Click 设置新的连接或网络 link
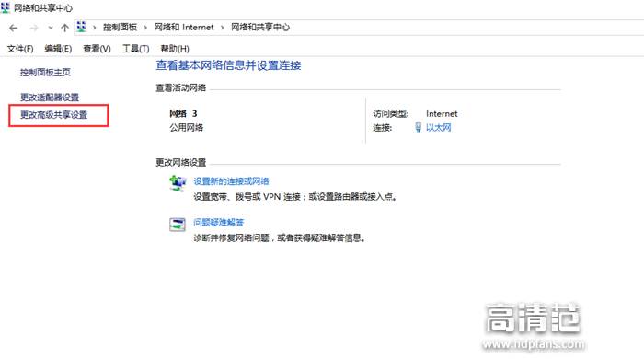Image resolution: width=644 pixels, height=359 pixels. (x=231, y=181)
